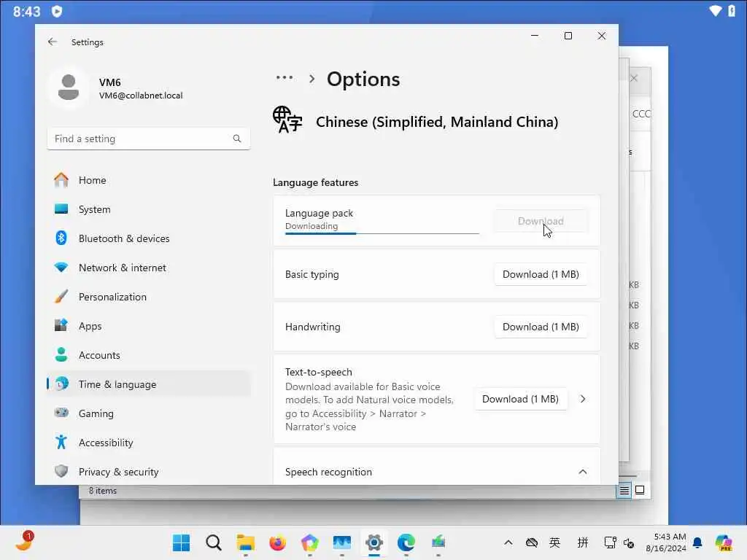Click the network display tray icon
Screen dimensions: 747x560
point(610,542)
